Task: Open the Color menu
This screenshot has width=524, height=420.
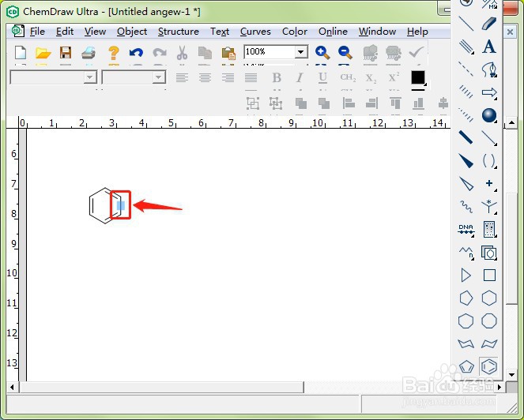Action: point(295,32)
